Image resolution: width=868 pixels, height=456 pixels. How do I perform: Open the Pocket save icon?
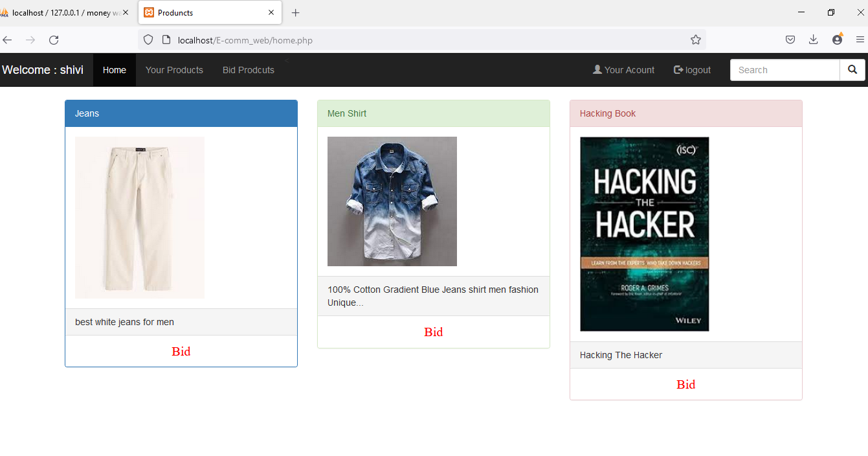coord(790,40)
